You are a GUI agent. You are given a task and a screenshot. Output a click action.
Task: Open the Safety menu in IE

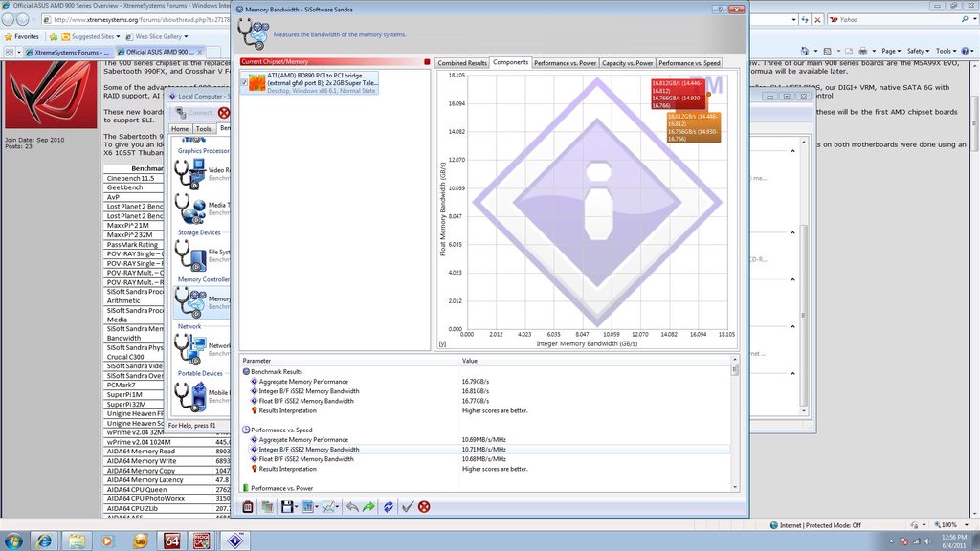click(918, 52)
